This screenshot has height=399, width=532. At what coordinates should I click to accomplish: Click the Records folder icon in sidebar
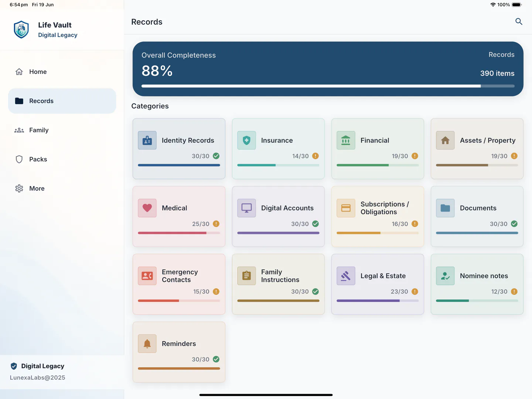click(19, 101)
